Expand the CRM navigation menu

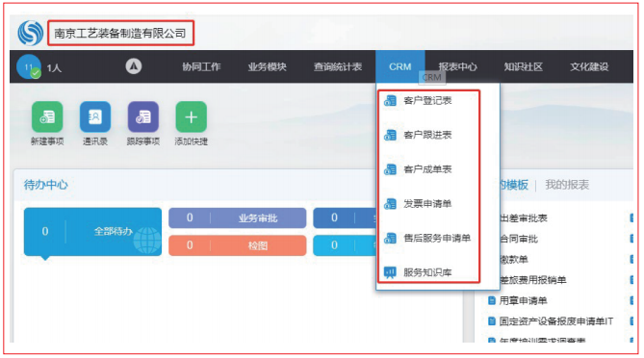point(400,66)
